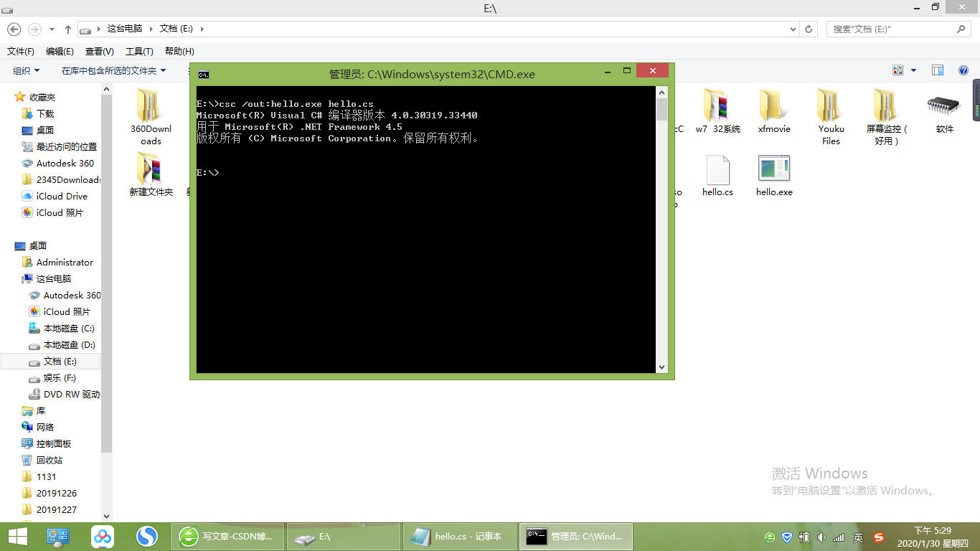
Task: Open the 编辑(E) menu
Action: [x=60, y=52]
